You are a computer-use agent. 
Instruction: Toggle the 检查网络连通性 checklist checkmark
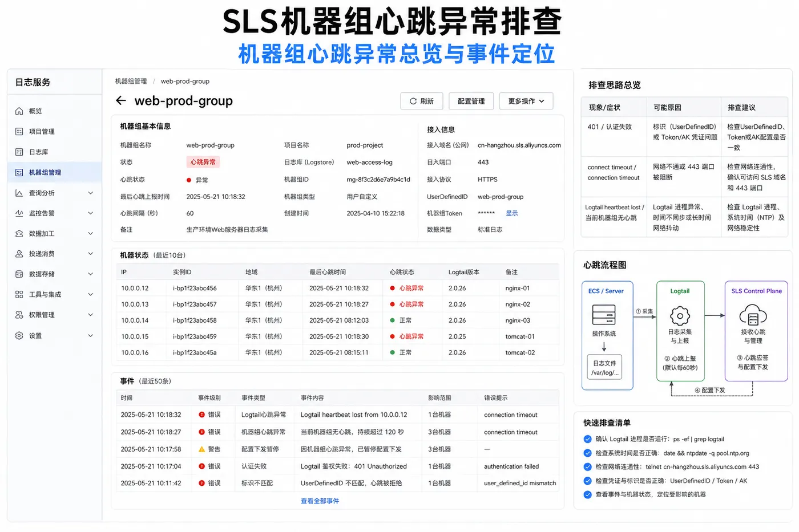[587, 466]
